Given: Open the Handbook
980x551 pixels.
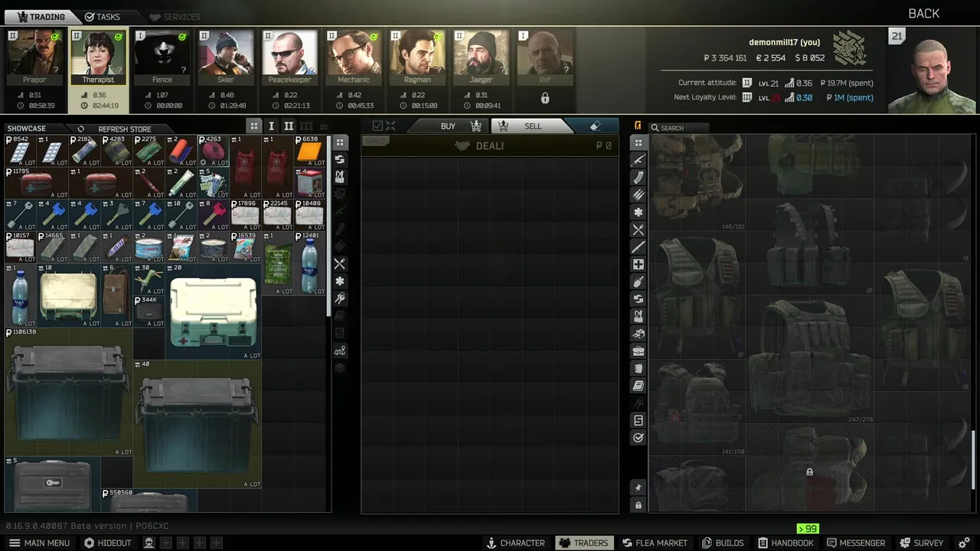Looking at the screenshot, I should click(785, 543).
